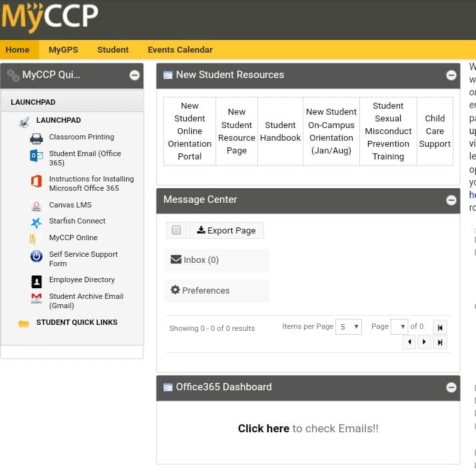476x475 pixels.
Task: Open the Events Calendar tab
Action: click(x=180, y=49)
